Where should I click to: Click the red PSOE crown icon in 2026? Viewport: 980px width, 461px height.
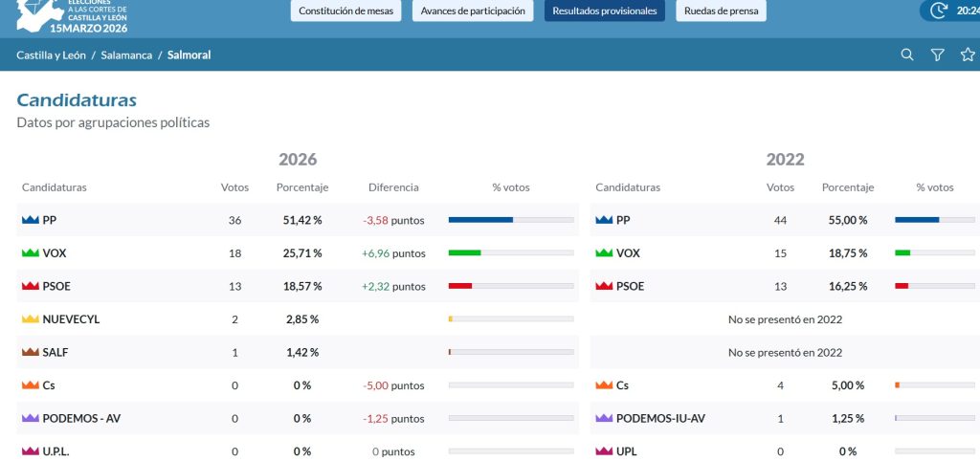coord(31,286)
